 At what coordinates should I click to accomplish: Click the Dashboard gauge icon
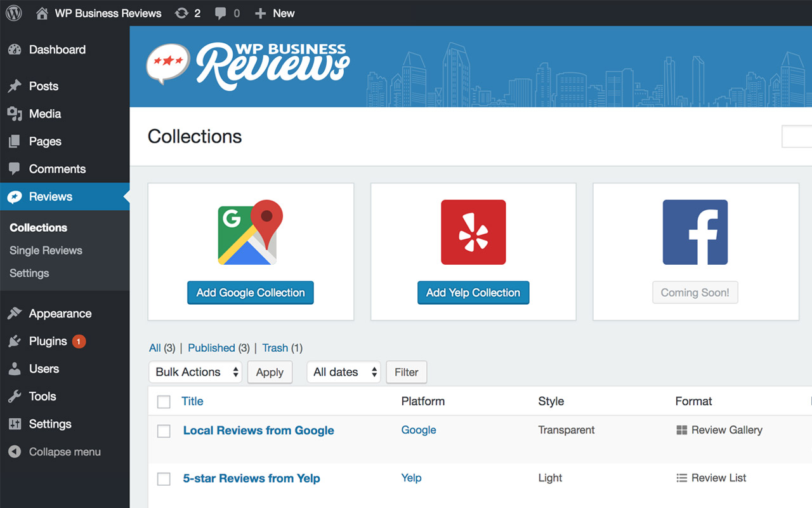15,50
